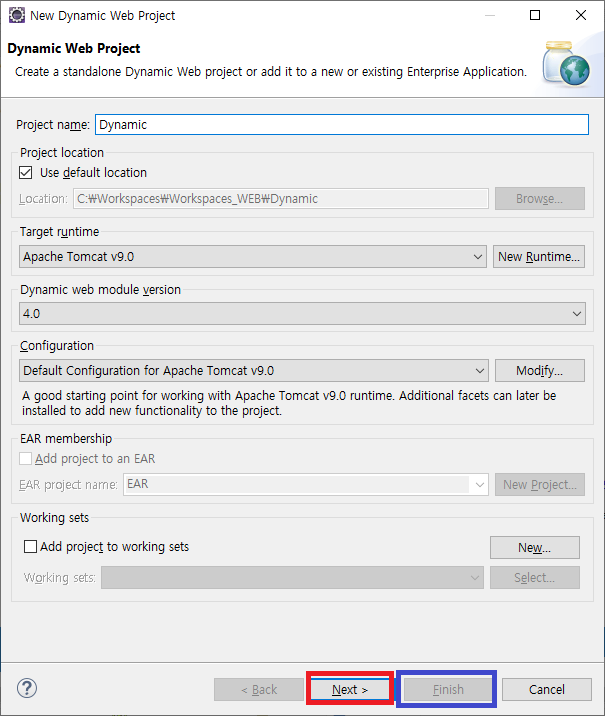Open Dynamic web module version dropdown
Viewport: 605px width, 716px height.
302,314
